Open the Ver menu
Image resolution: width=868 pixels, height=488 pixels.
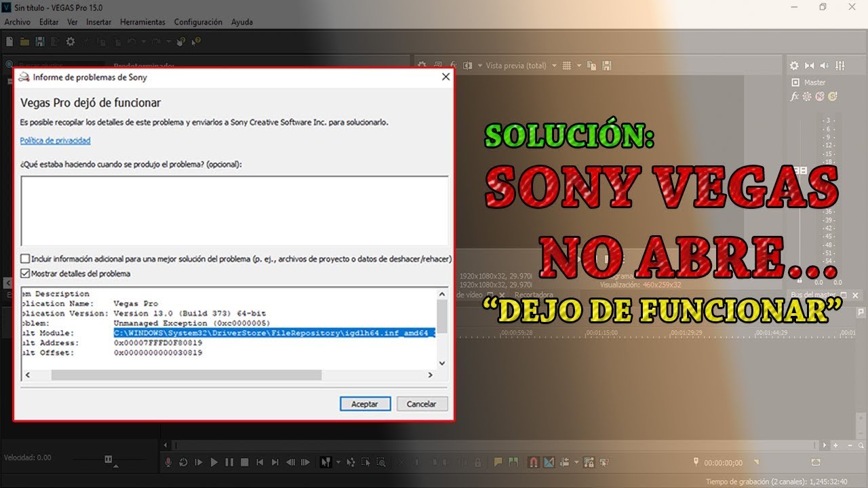pyautogui.click(x=73, y=22)
